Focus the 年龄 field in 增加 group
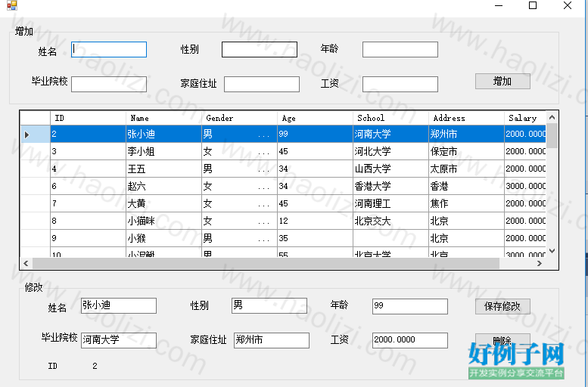588x387 pixels. click(x=400, y=49)
